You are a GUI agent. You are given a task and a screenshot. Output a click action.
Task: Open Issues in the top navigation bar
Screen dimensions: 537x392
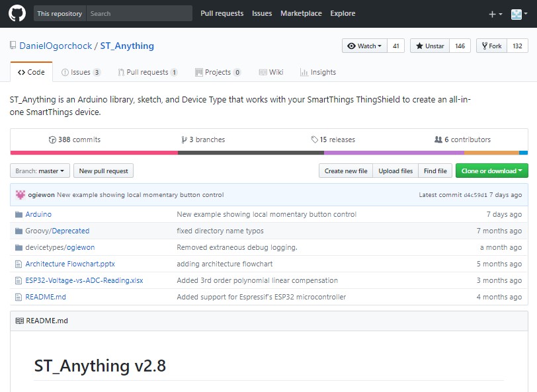pyautogui.click(x=262, y=13)
